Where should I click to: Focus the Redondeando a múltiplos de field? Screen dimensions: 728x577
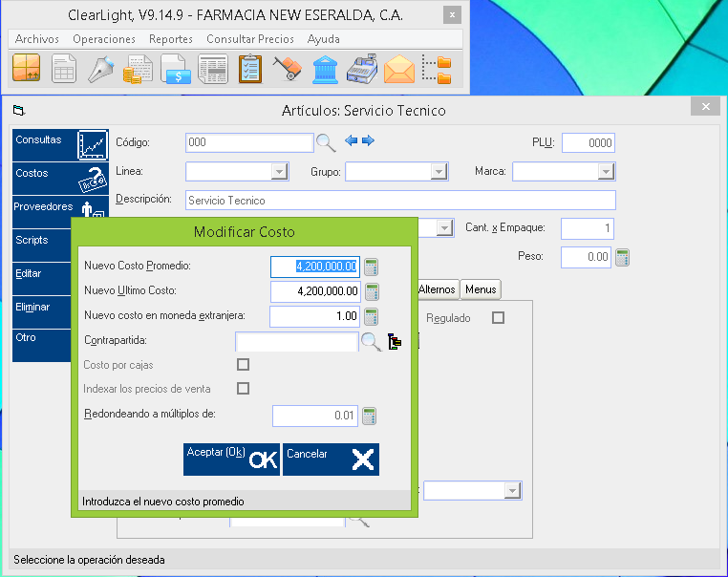pos(315,416)
